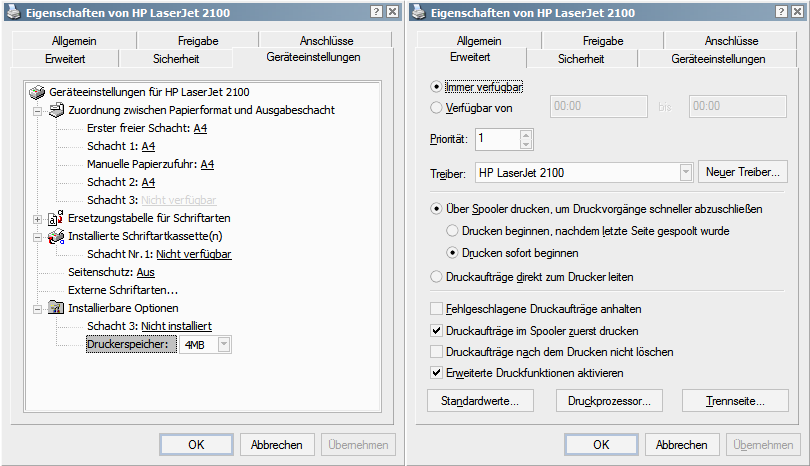Viewport: 810px width, 466px height.
Task: Click Nicht verfügbar for Schacht Nr. 1
Action: pyautogui.click(x=194, y=254)
